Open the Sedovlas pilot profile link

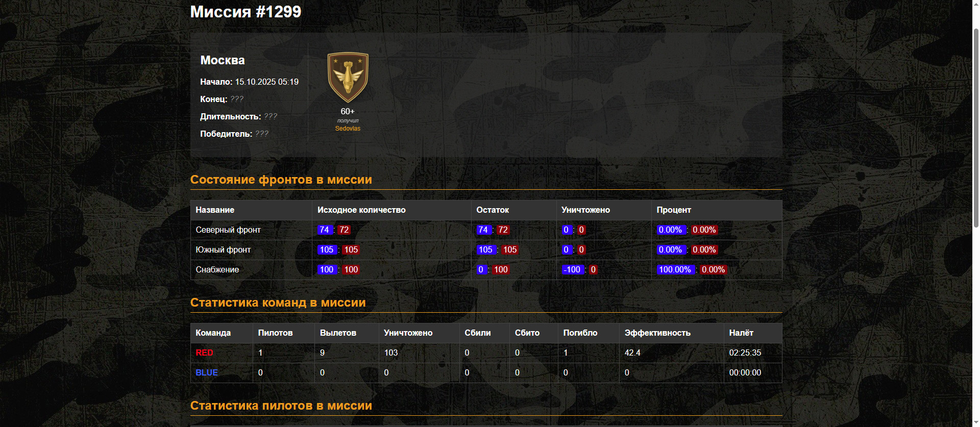[x=348, y=129]
